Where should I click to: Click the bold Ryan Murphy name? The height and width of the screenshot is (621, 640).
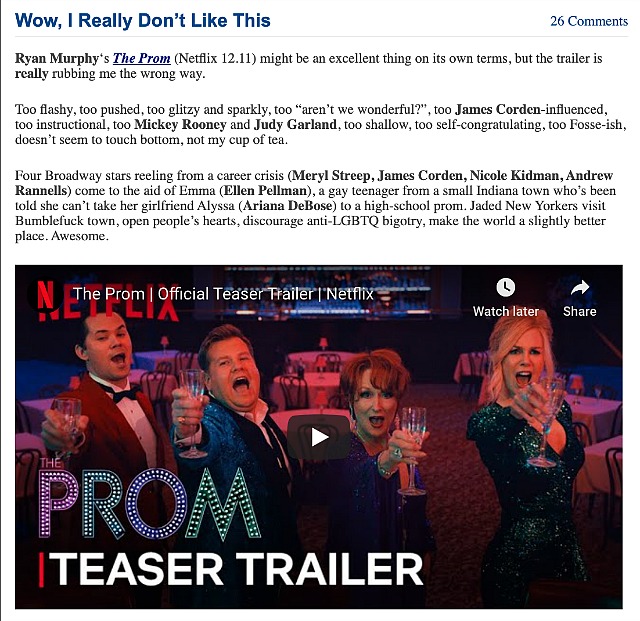[57, 58]
